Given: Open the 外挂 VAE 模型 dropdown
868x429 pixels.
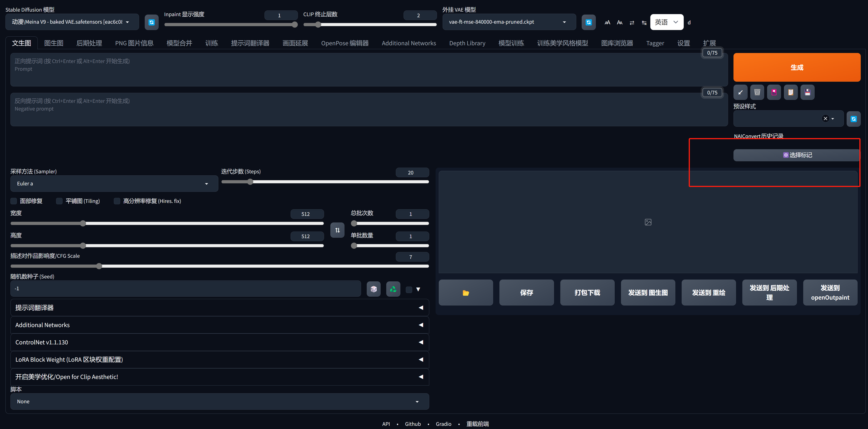Looking at the screenshot, I should [x=509, y=22].
